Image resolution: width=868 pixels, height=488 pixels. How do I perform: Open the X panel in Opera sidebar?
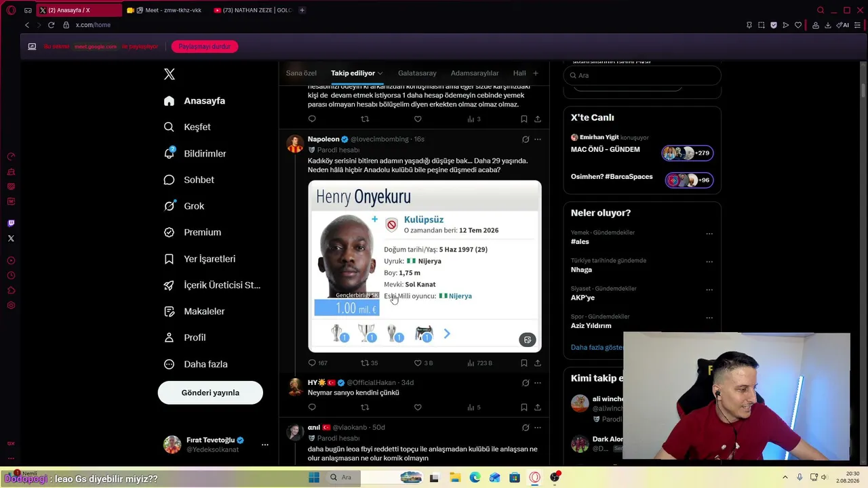[11, 239]
